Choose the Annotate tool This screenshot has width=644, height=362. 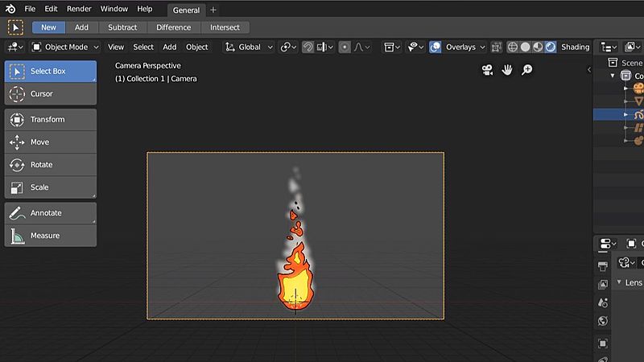51,213
